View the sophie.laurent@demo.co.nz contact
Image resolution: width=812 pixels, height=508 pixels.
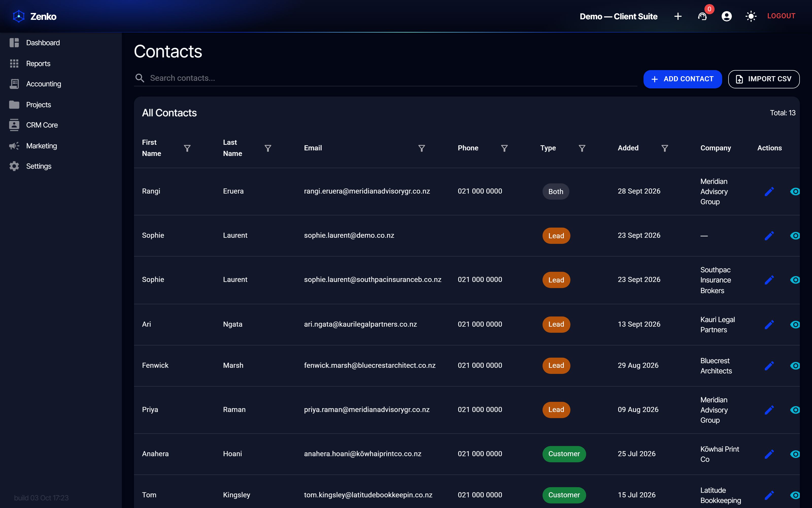coord(795,235)
